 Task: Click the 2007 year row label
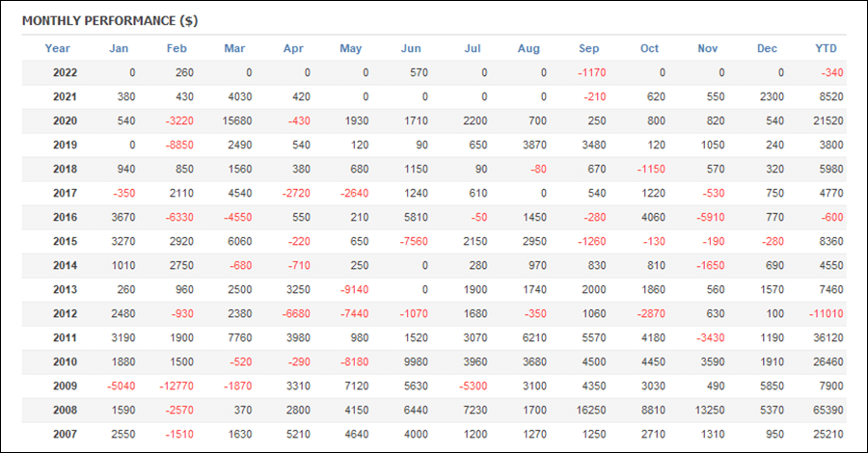pos(65,434)
